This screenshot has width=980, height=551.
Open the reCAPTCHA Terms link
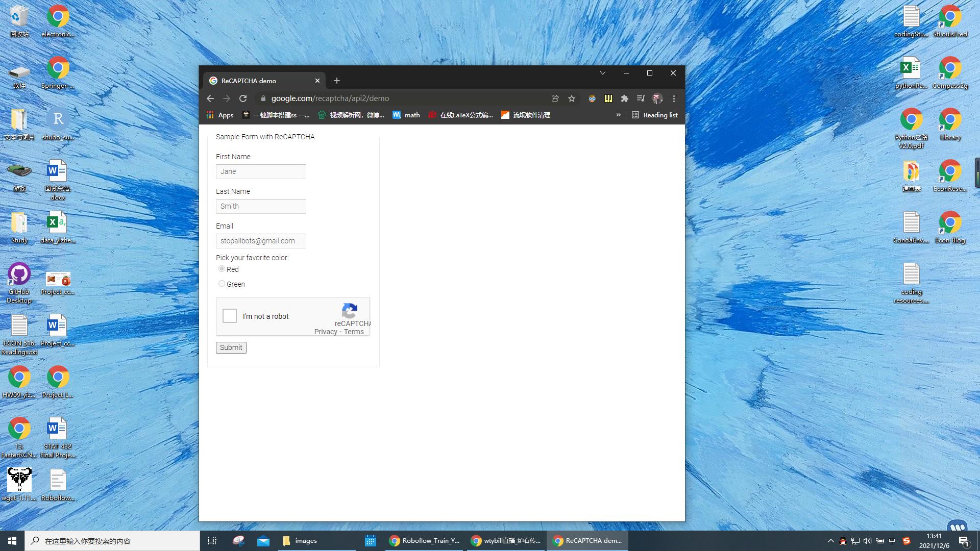[x=354, y=332]
